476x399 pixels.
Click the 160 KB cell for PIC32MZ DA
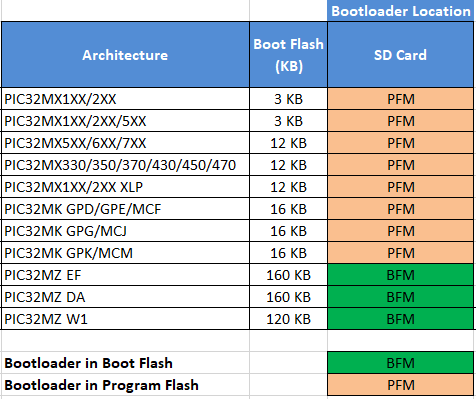click(x=288, y=297)
